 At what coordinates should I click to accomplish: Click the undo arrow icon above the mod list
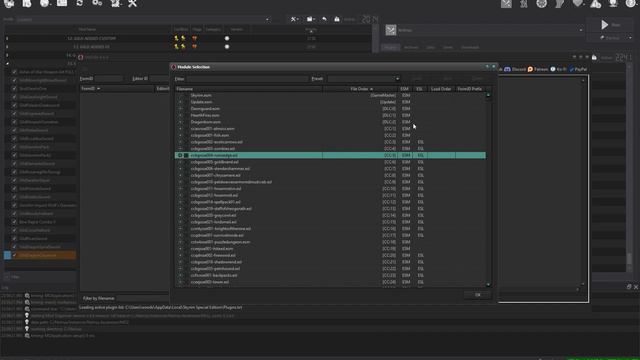tap(324, 19)
